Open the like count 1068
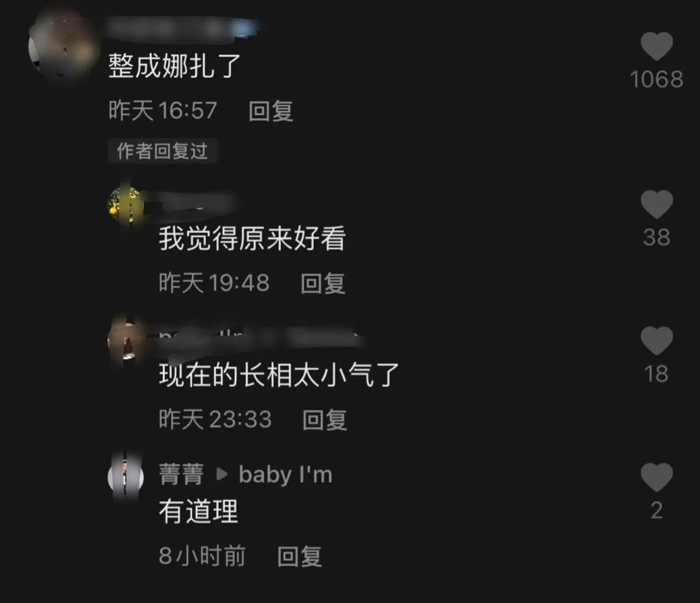 click(657, 79)
